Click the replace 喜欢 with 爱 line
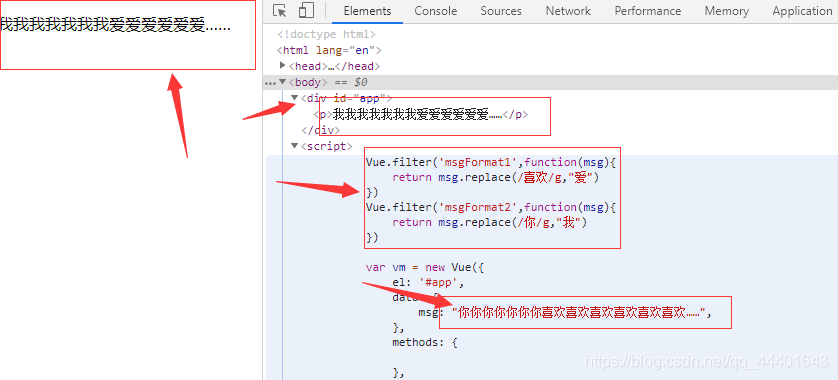 pos(495,177)
